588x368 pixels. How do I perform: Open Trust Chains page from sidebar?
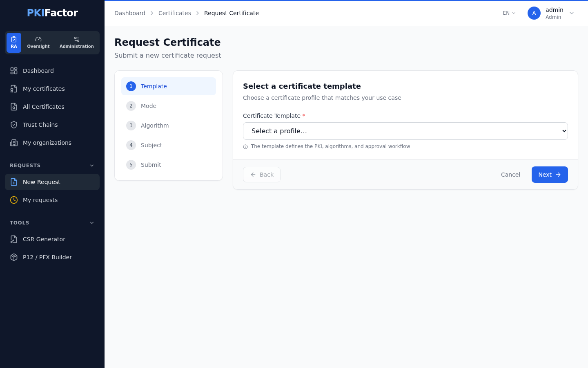(52, 125)
